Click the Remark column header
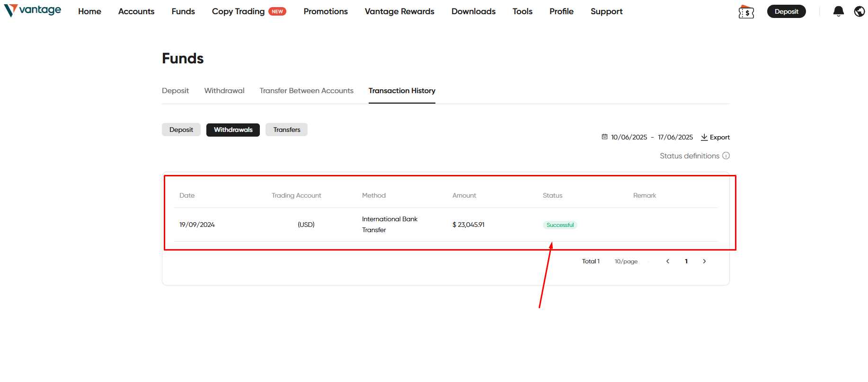The image size is (868, 382). click(x=645, y=195)
